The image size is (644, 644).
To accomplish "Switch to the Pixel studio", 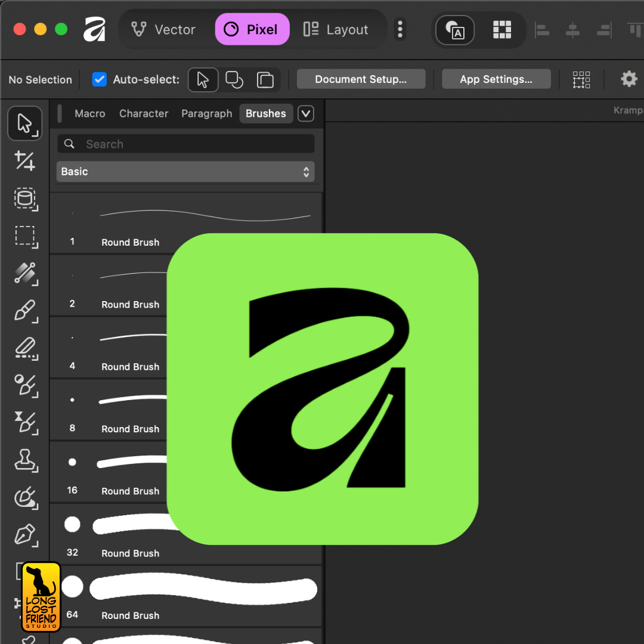I will (x=252, y=30).
